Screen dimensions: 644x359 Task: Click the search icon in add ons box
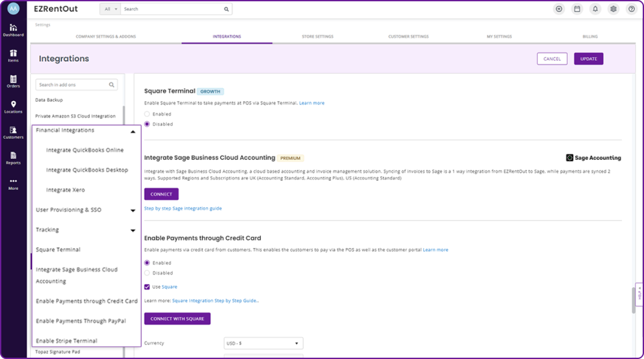coord(111,85)
